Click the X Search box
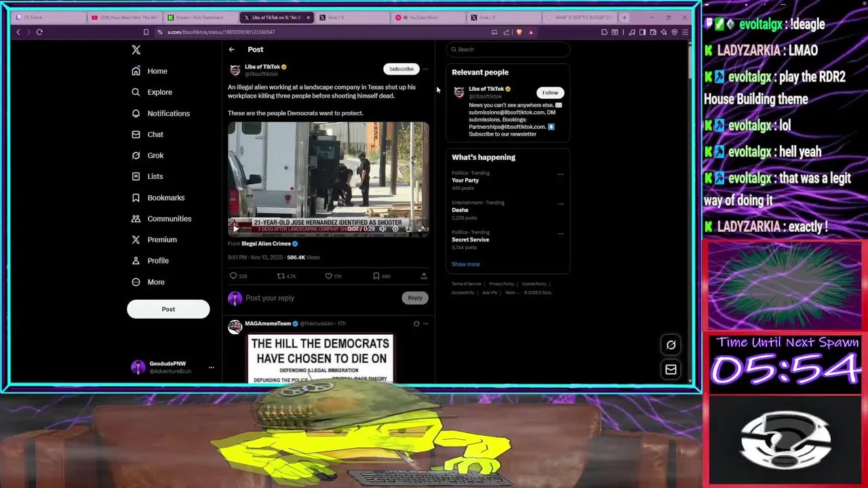This screenshot has height=488, width=868. tap(509, 49)
